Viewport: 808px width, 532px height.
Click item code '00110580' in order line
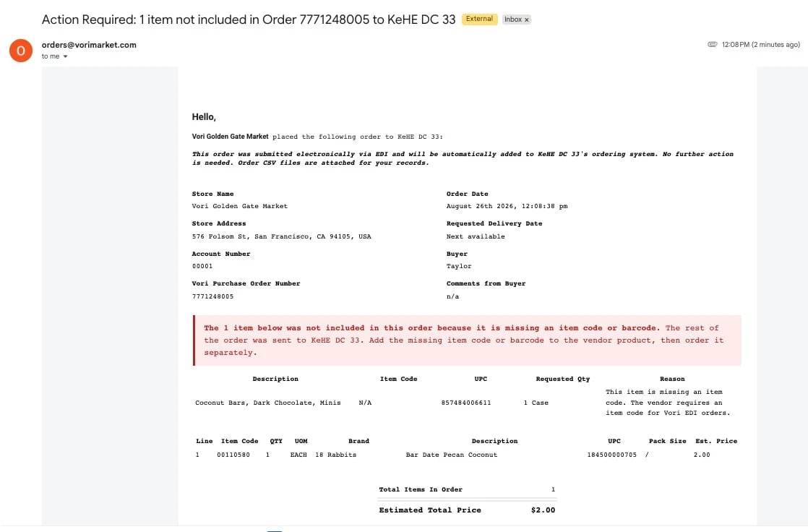(233, 455)
